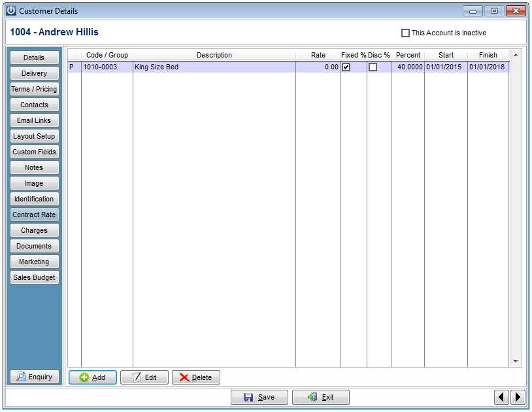Click the Start column header
The width and height of the screenshot is (532, 412).
click(x=446, y=55)
